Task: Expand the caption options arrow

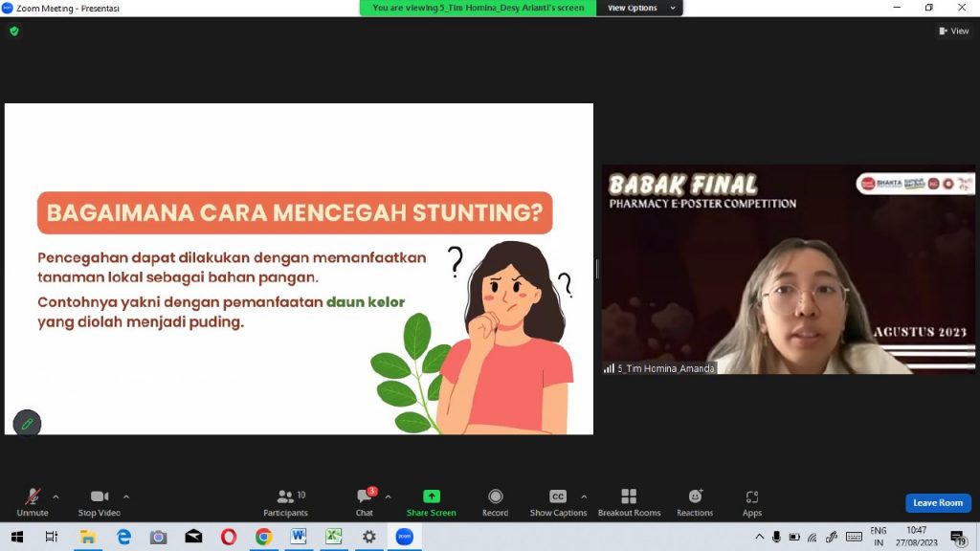Action: [x=584, y=496]
